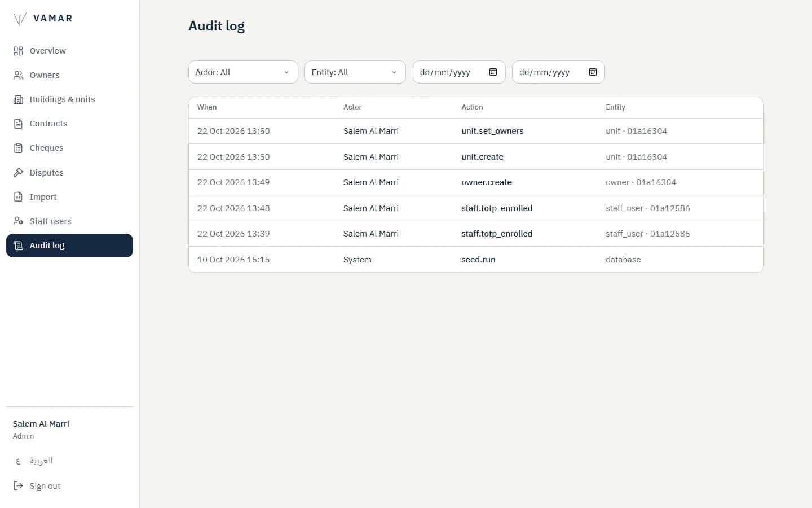Click the 22 Oct 2026 13:48 timestamp
This screenshot has width=812, height=508.
click(x=233, y=208)
